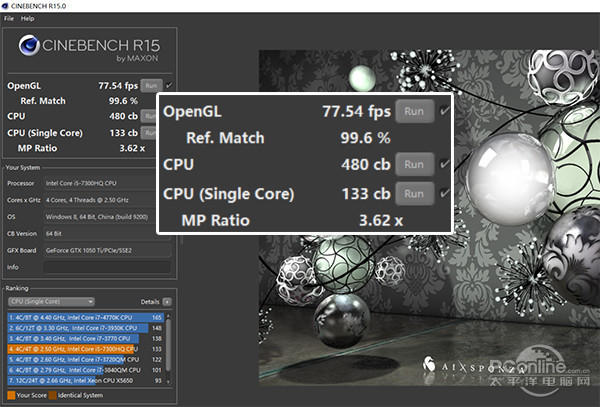Click the Details toggle button in Ranking
Screen dimensions: 600x407
coord(167,302)
